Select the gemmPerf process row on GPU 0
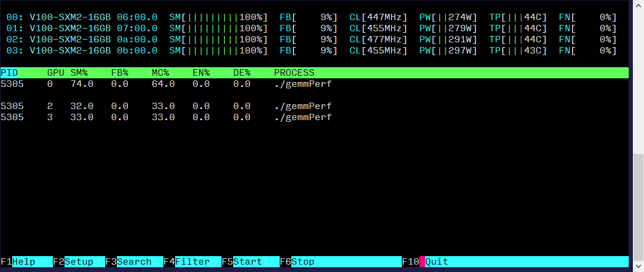 (x=315, y=84)
